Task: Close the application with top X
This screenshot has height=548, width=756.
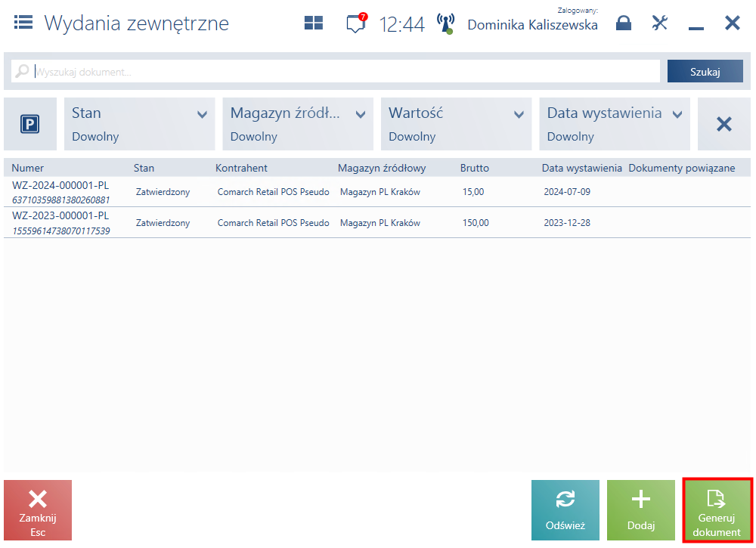Action: 733,23
